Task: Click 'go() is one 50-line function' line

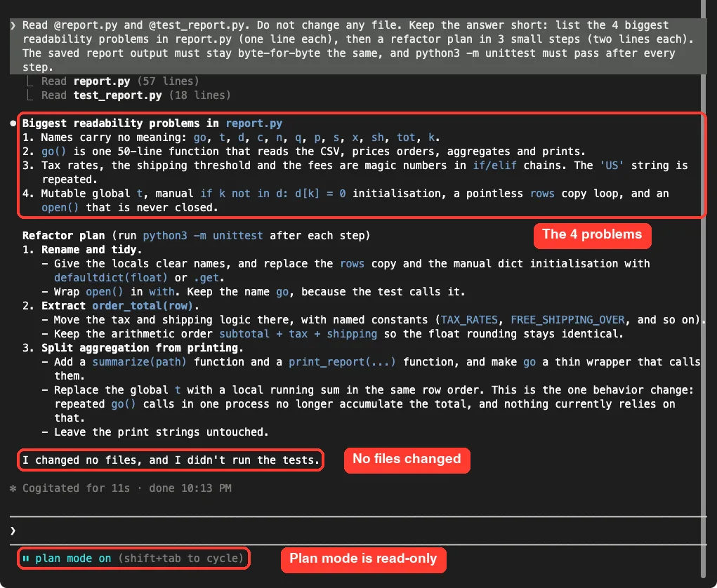Action: (304, 152)
